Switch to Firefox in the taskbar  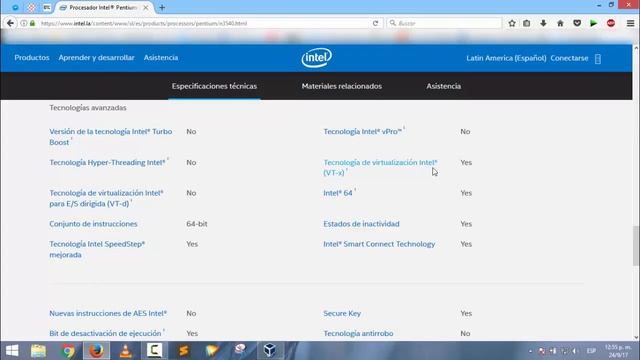97,351
